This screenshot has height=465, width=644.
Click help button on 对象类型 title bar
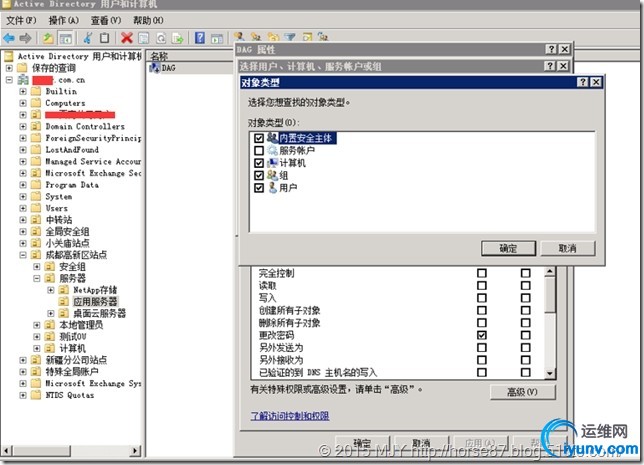tap(582, 82)
